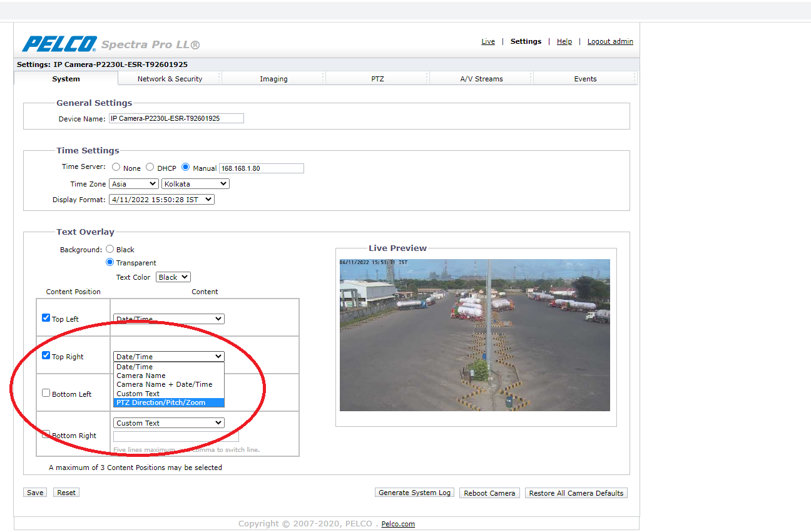The height and width of the screenshot is (532, 811).
Task: Pick Camera Name + Date/Time option
Action: 164,384
